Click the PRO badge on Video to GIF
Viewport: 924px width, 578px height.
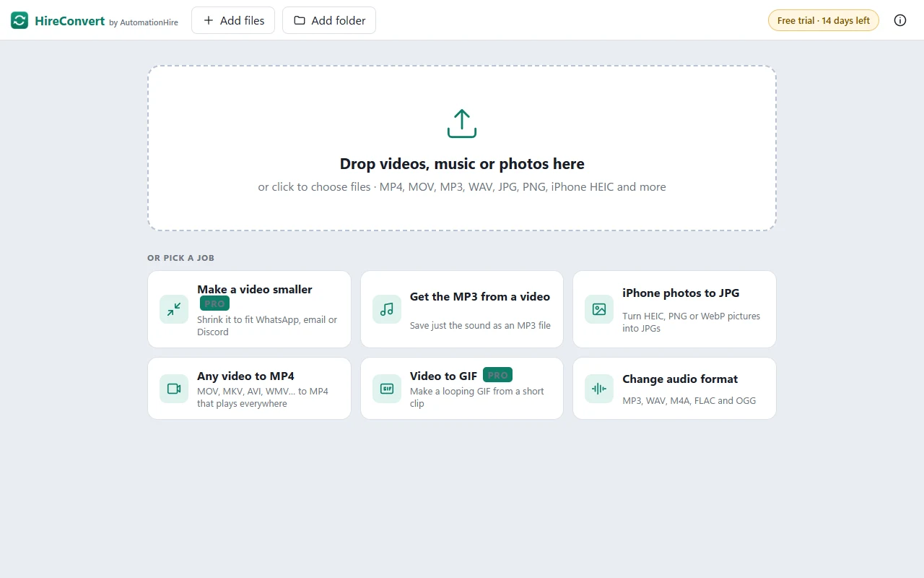[x=497, y=375]
